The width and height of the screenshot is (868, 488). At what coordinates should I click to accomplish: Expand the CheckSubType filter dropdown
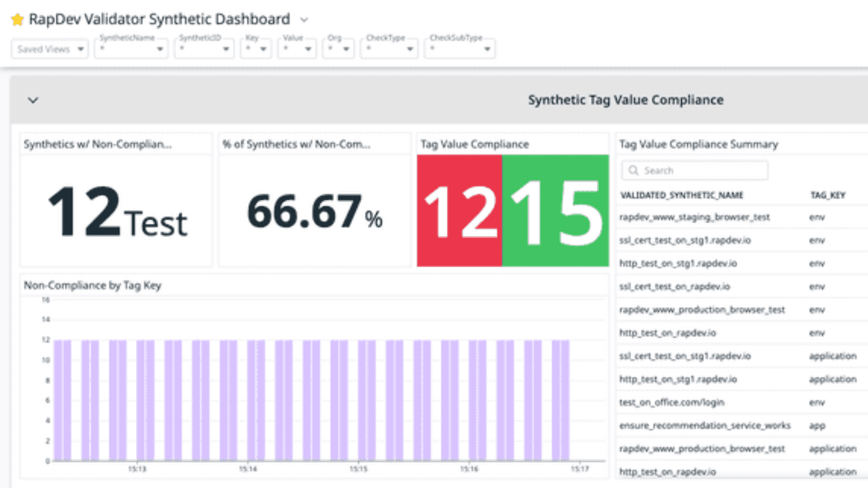pyautogui.click(x=460, y=49)
